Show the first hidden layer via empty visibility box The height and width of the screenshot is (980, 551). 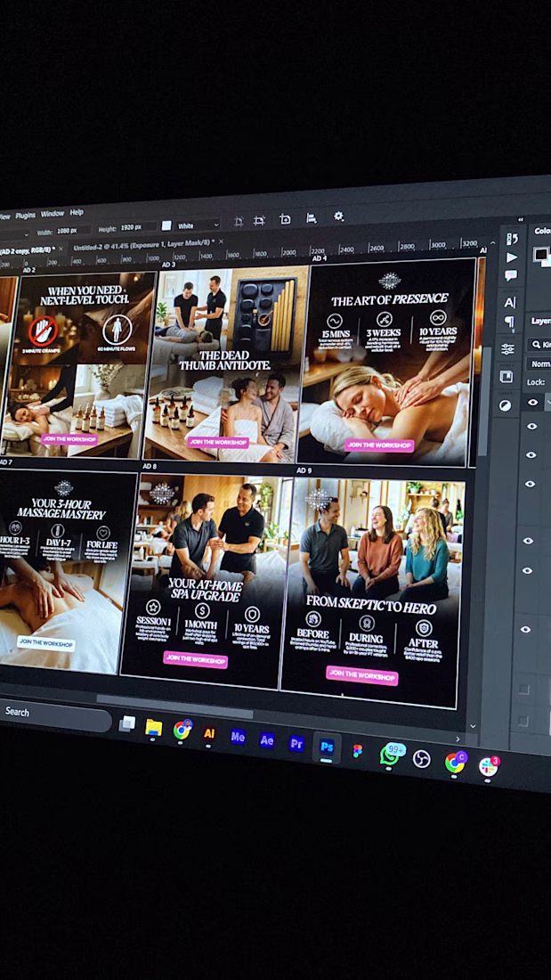tap(524, 689)
